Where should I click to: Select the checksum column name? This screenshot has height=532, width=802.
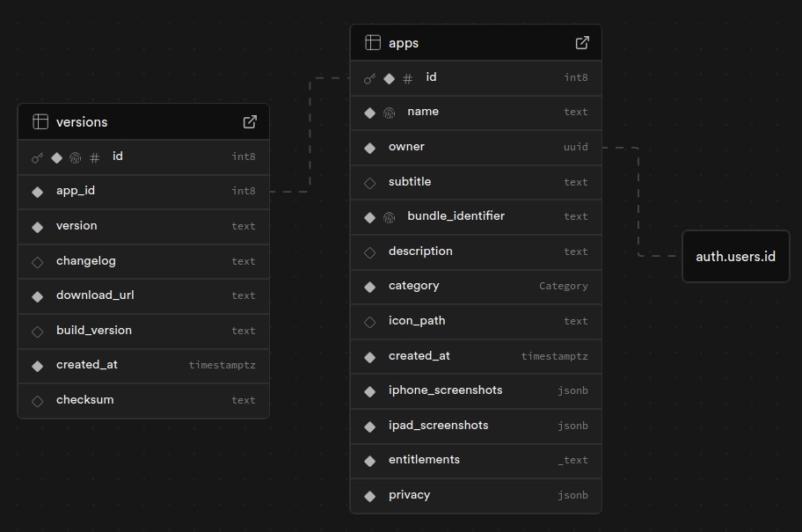[85, 400]
